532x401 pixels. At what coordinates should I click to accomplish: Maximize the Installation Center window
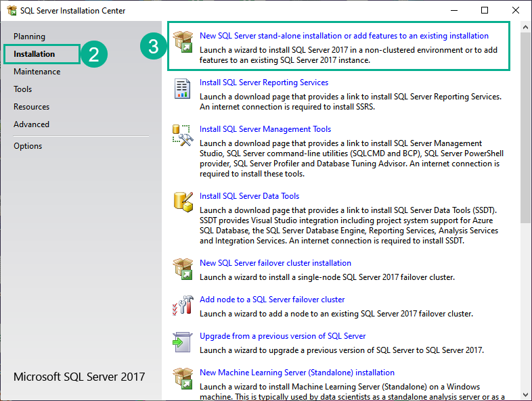tap(485, 11)
